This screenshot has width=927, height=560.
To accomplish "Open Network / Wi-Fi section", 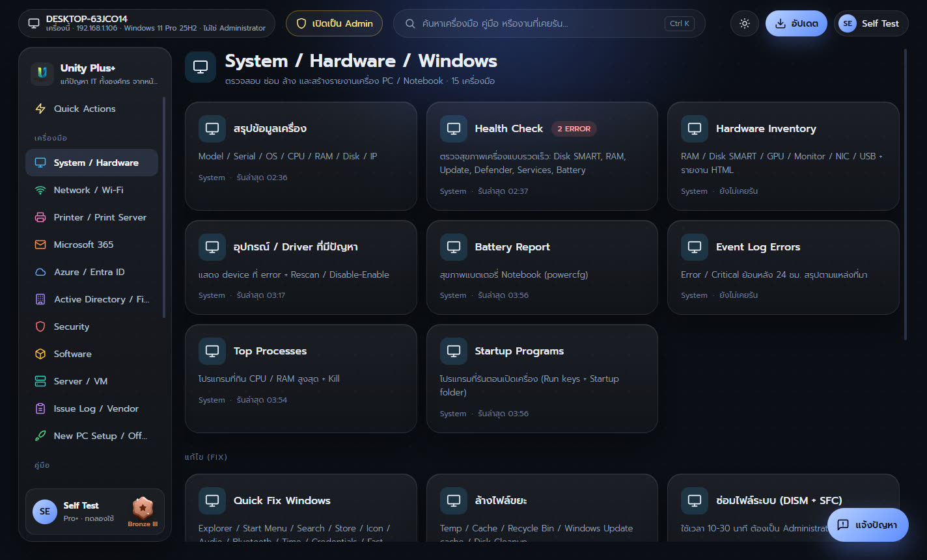I will click(92, 190).
